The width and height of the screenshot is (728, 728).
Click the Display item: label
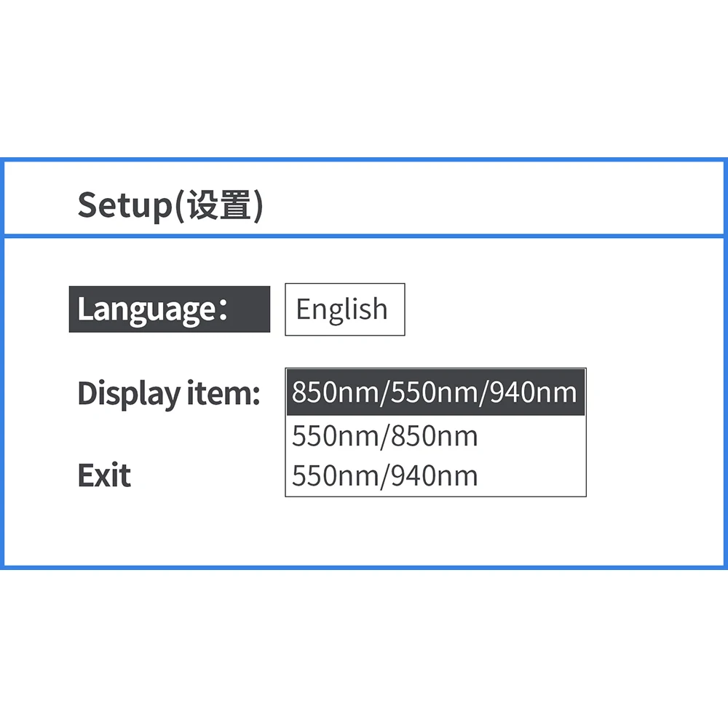(168, 393)
